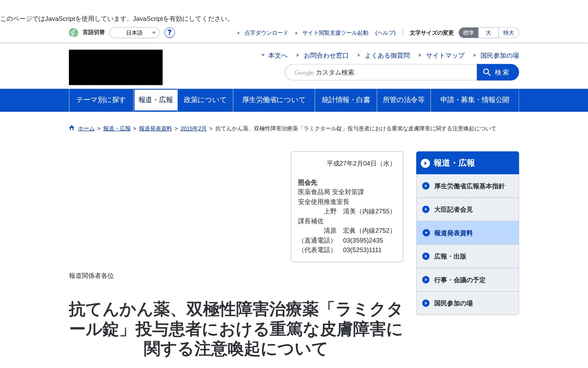Screen dimensions: 588x368
Task: Follow the 2015年2月 breadcrumb link
Action: pos(193,128)
